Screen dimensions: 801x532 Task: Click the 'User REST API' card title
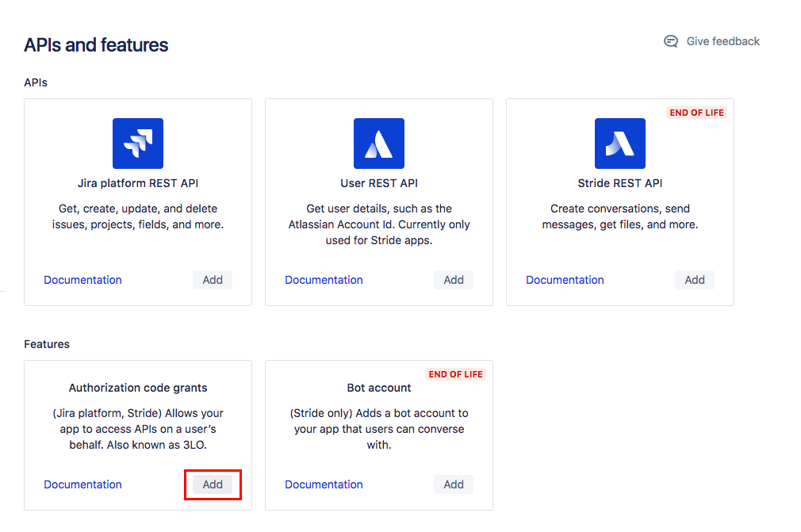[x=379, y=183]
